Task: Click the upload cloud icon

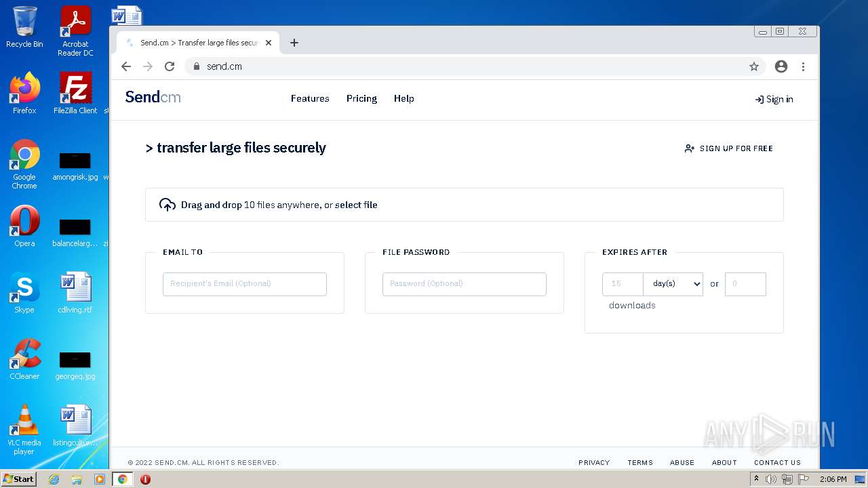Action: pyautogui.click(x=167, y=205)
